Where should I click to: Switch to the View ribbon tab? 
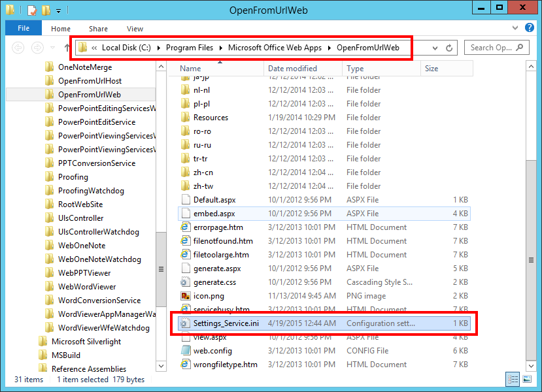(135, 29)
